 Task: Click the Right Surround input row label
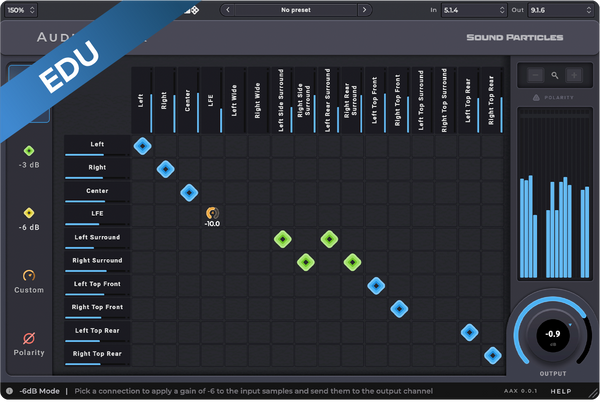coord(97,261)
